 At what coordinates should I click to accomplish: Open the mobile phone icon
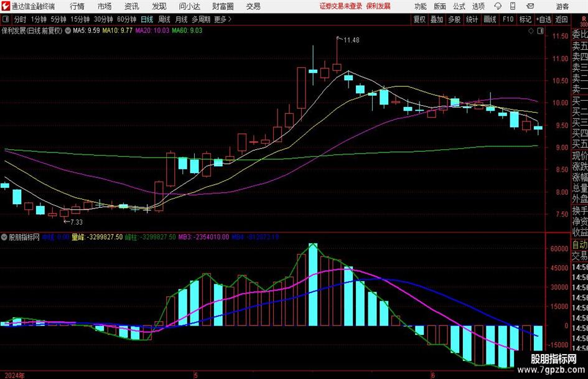(513, 6)
